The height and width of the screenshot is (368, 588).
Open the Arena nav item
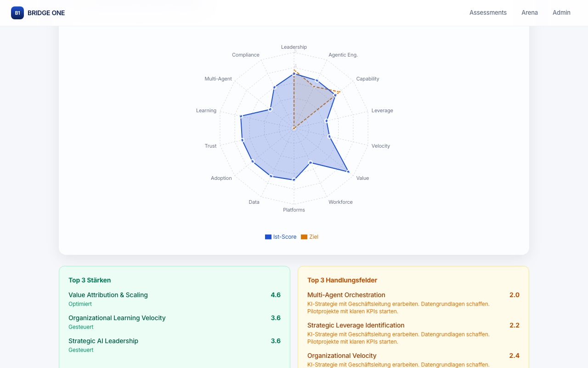(530, 13)
